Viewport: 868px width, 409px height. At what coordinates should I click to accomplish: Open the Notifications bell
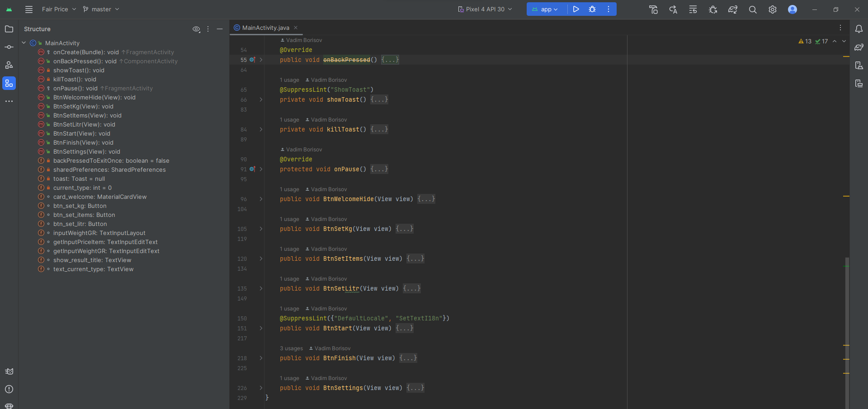point(859,29)
